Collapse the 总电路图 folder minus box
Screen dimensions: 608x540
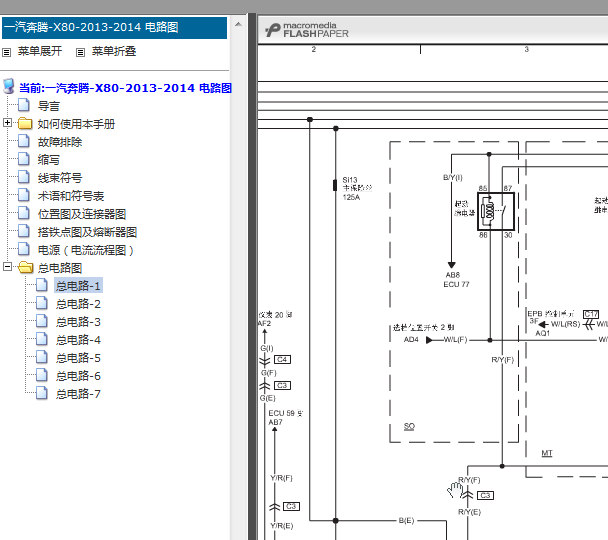(x=7, y=266)
